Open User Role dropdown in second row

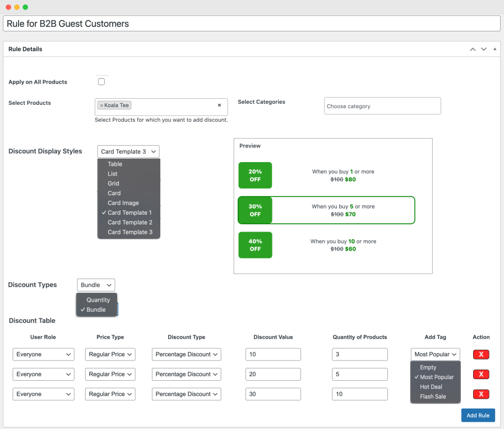pos(43,374)
